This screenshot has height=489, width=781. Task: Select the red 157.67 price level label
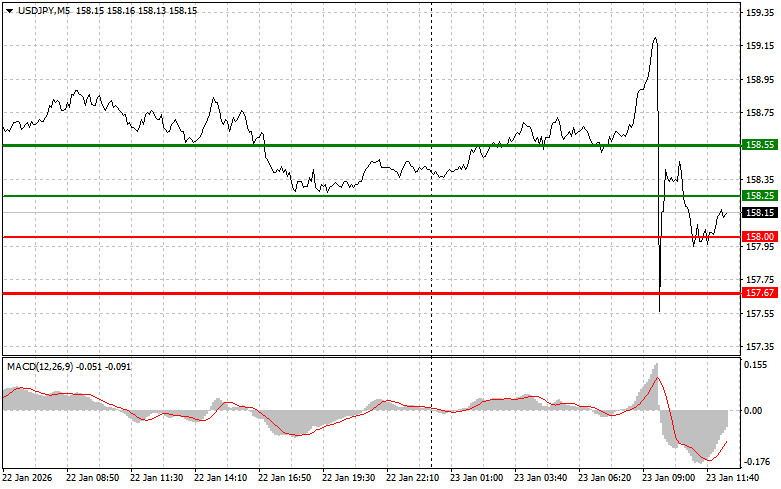760,293
